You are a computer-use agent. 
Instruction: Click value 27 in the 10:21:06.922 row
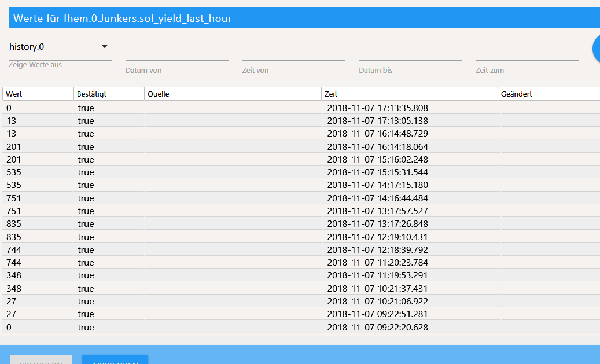(12, 302)
